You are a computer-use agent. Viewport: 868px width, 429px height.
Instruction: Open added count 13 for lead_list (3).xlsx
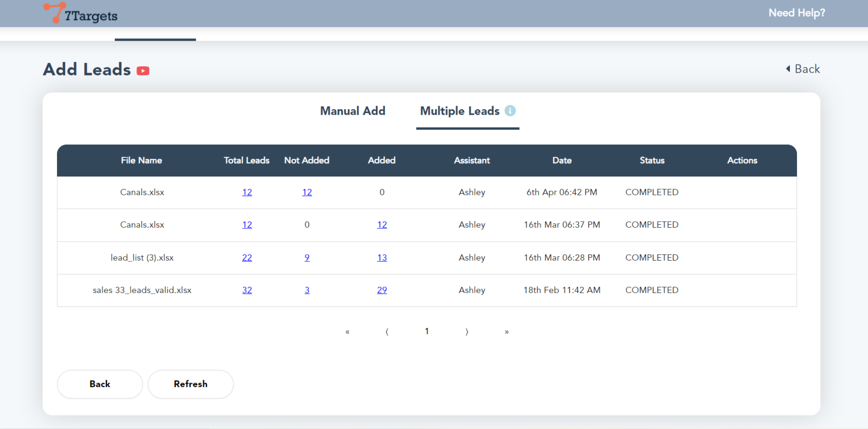tap(382, 258)
